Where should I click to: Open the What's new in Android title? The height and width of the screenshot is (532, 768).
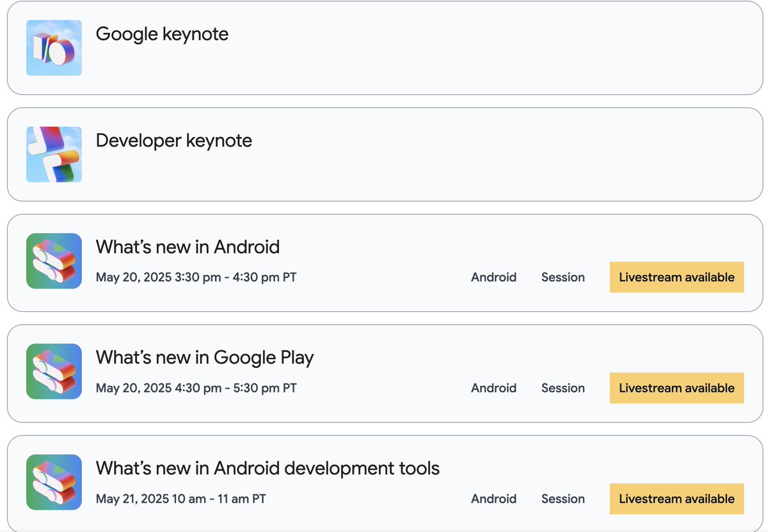click(x=188, y=246)
